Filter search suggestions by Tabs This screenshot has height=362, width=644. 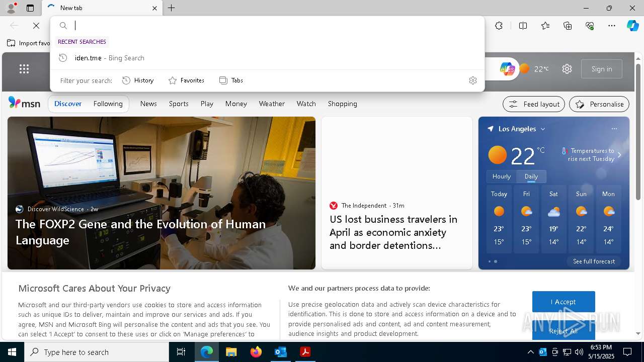[x=231, y=80]
